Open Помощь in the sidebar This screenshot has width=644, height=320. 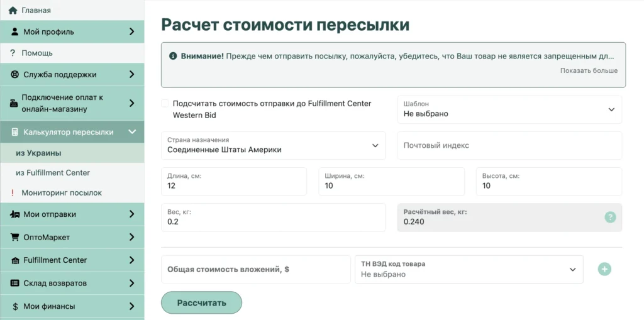pos(72,53)
